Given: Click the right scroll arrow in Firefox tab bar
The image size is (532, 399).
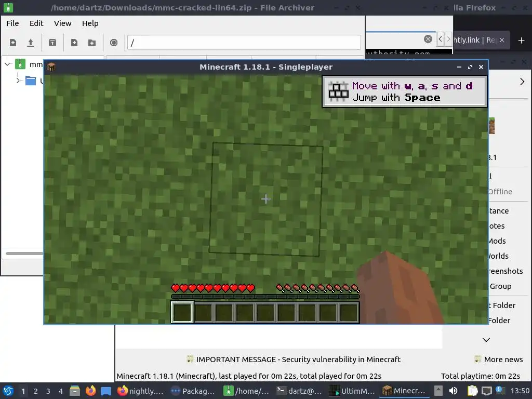Looking at the screenshot, I should tap(448, 39).
